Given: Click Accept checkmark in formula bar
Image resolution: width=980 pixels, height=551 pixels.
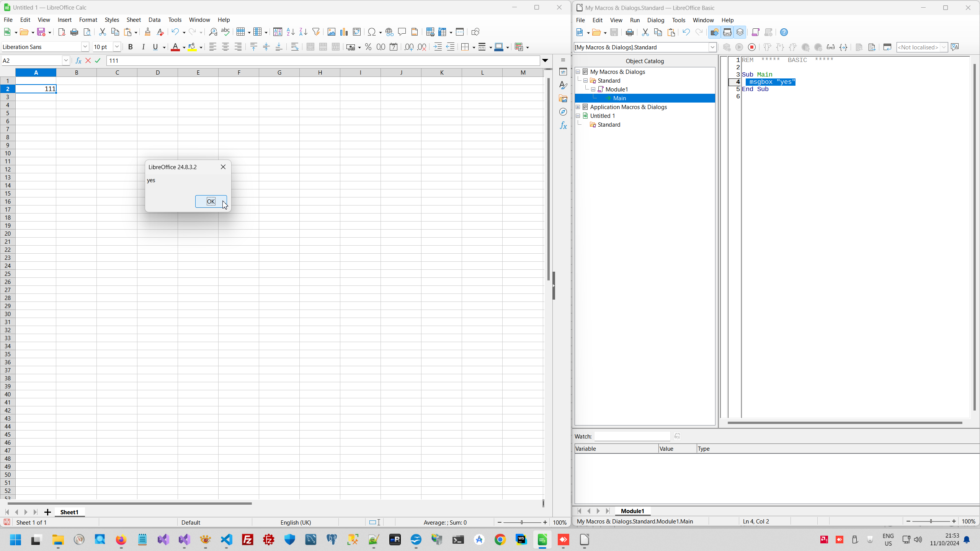Looking at the screenshot, I should click(x=98, y=60).
